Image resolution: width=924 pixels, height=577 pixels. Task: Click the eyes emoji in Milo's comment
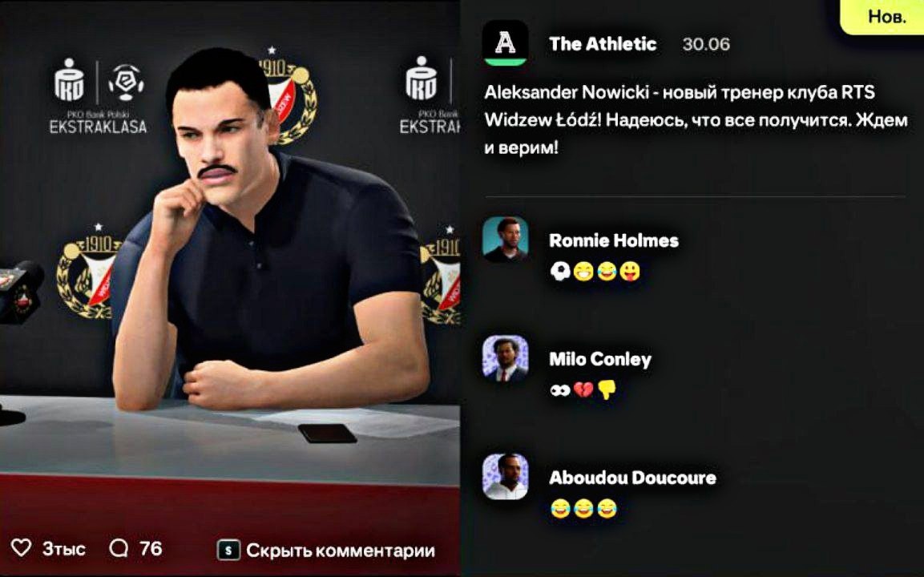pos(560,390)
